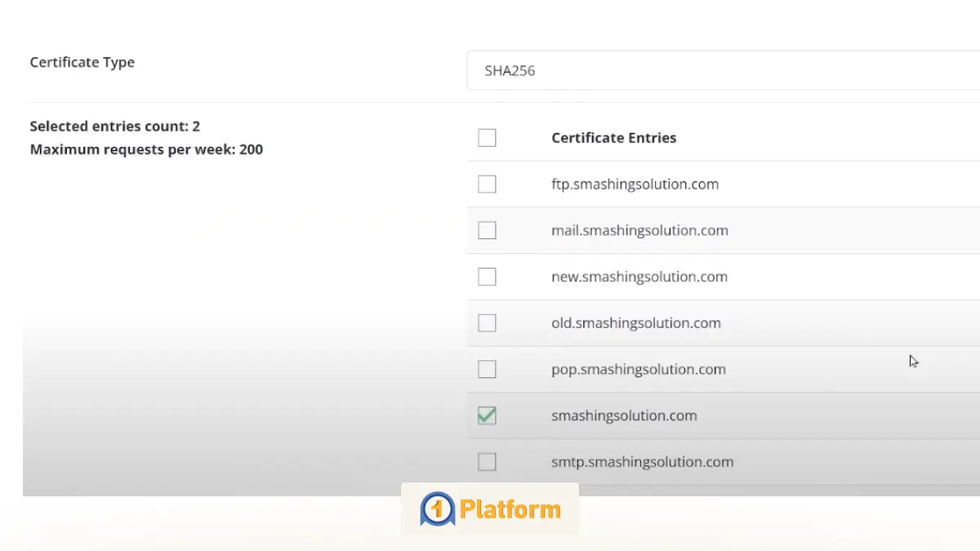Click the ftp.smashingsolution.com label text
The width and height of the screenshot is (980, 551).
tap(636, 184)
